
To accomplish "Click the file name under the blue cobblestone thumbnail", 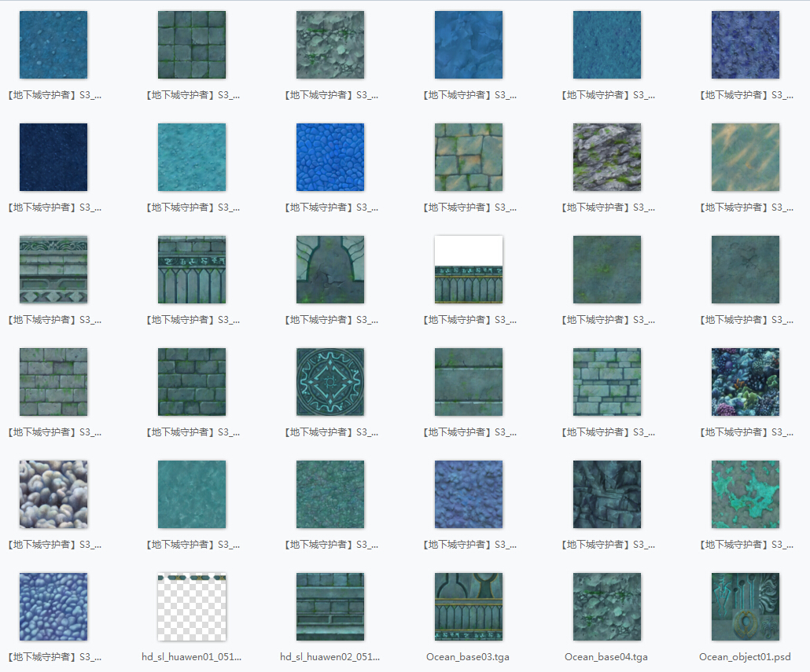I will (x=330, y=207).
